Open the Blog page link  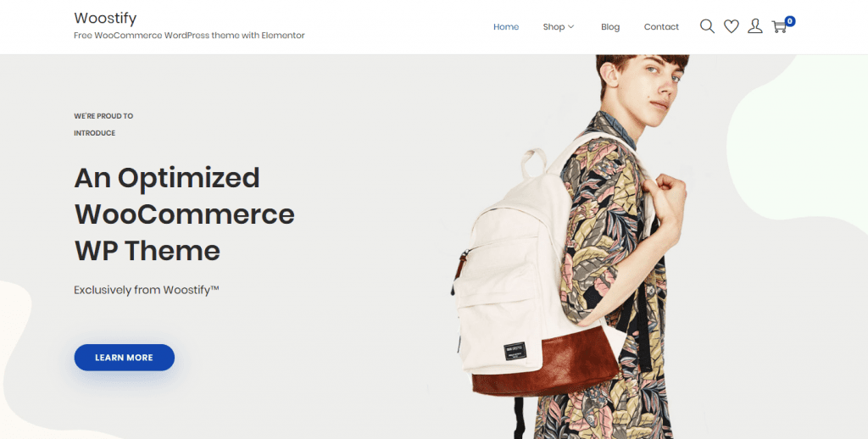pyautogui.click(x=610, y=26)
